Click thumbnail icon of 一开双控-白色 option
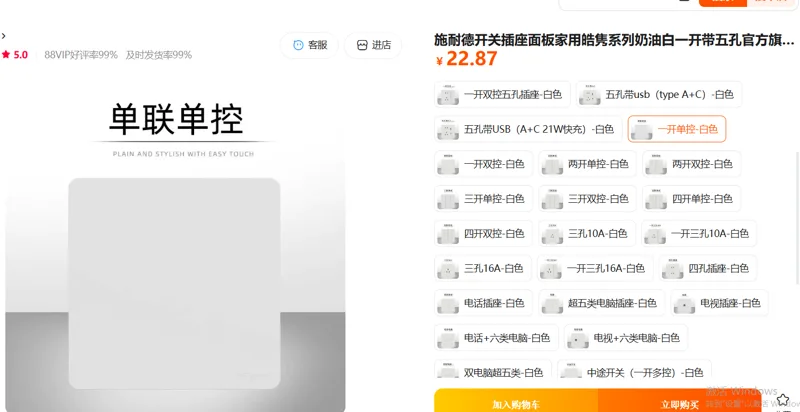Viewport: 800px width, 412px height. pos(447,164)
